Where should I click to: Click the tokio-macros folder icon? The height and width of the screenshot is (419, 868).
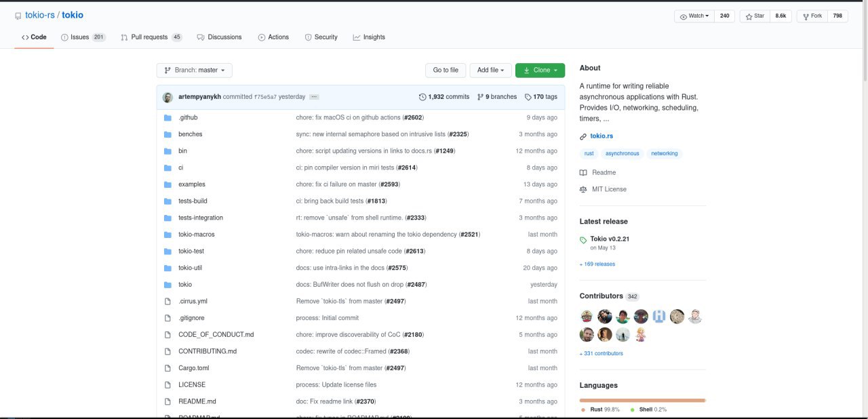point(167,235)
